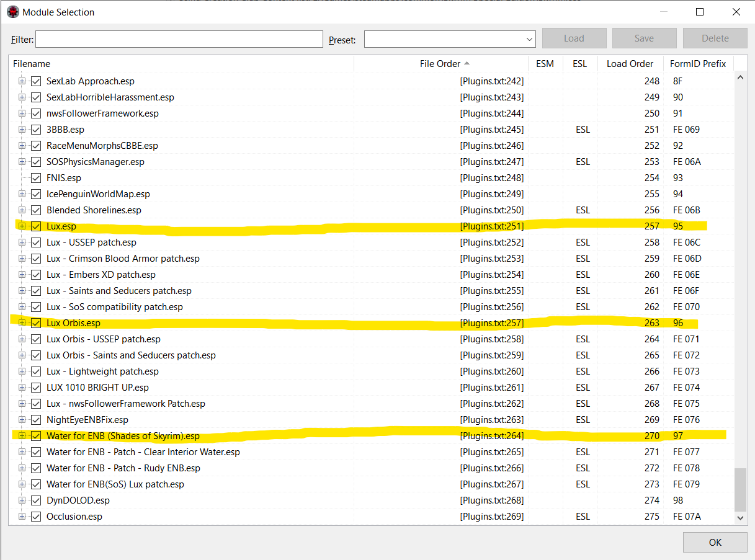Click the FE 069 FormID prefix cell

[686, 130]
